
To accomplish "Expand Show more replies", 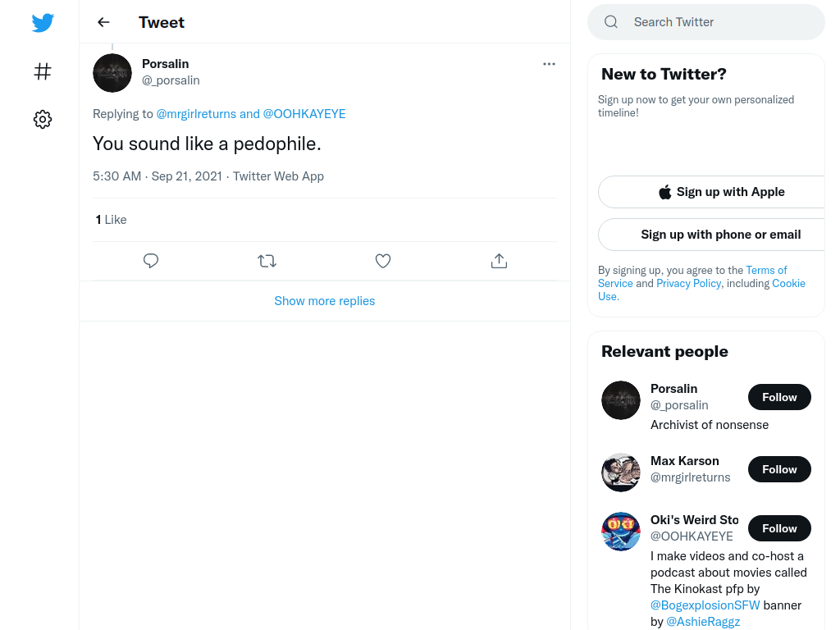I will tap(325, 301).
